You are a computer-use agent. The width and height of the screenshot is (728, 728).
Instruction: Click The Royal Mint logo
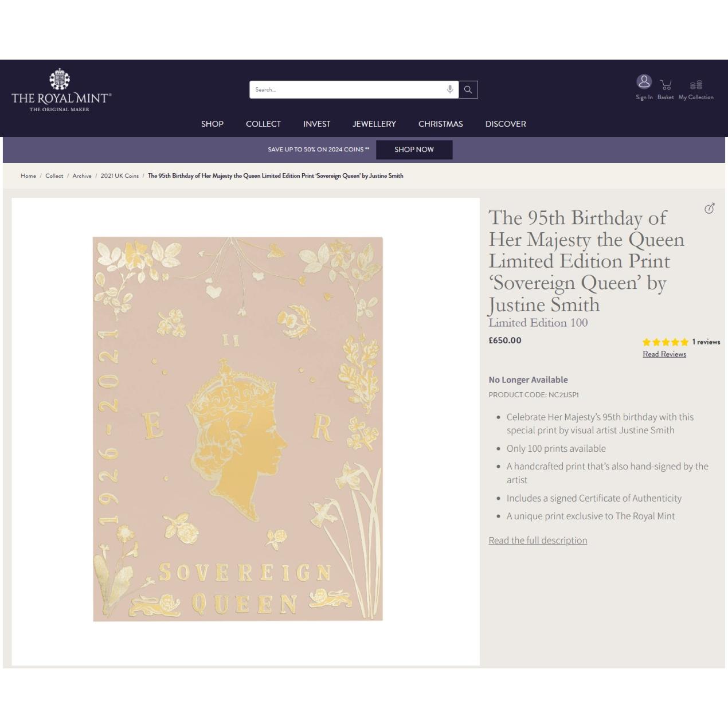(61, 91)
